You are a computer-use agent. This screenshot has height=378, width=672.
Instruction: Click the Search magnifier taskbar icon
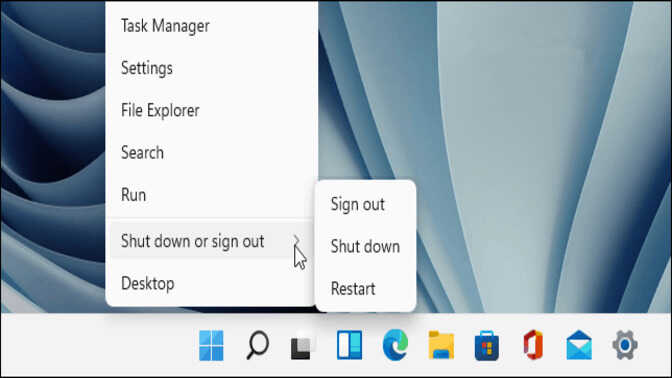pyautogui.click(x=258, y=345)
